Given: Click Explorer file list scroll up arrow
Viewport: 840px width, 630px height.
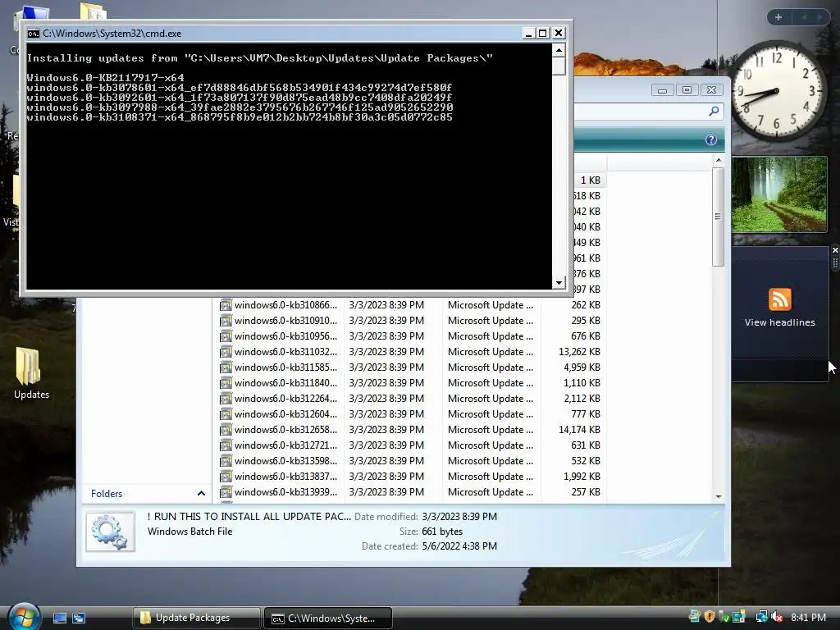Looking at the screenshot, I should 719,160.
